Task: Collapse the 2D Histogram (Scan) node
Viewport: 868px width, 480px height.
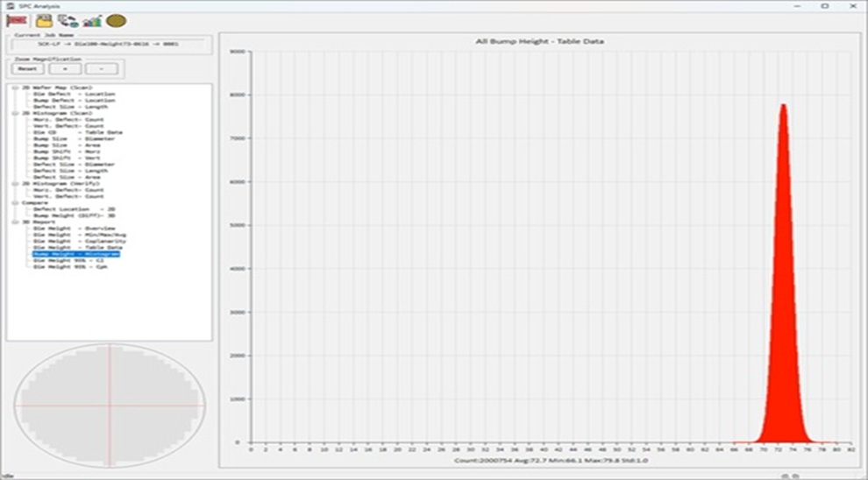Action: coord(16,113)
